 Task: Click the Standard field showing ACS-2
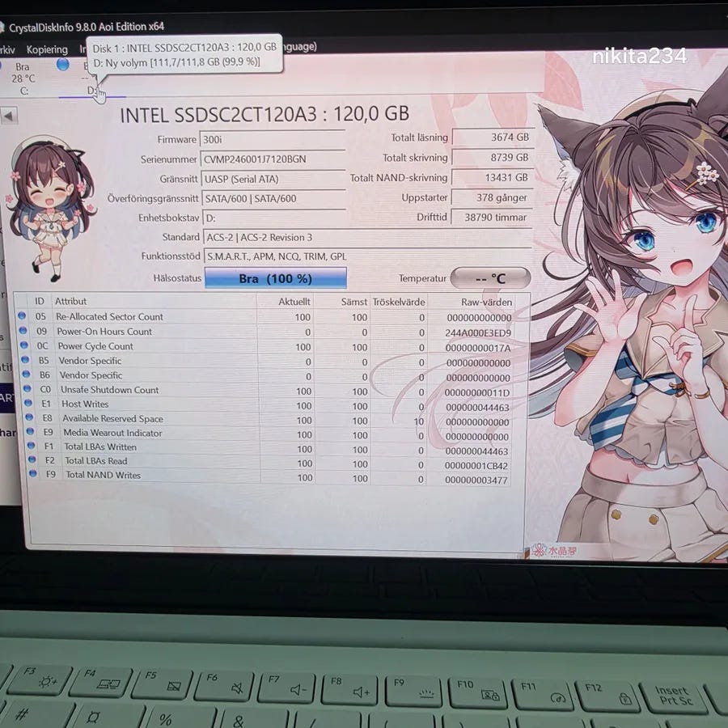[x=368, y=237]
